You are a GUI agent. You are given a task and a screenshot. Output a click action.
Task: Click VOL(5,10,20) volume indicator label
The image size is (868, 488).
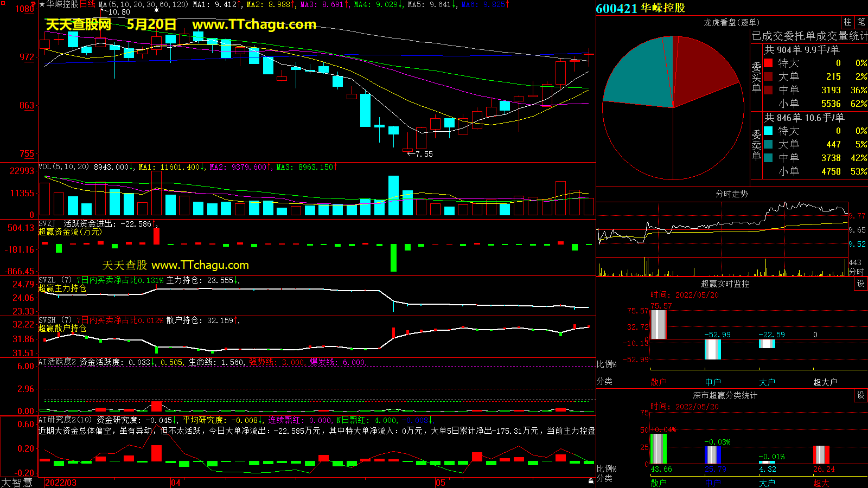pos(63,167)
